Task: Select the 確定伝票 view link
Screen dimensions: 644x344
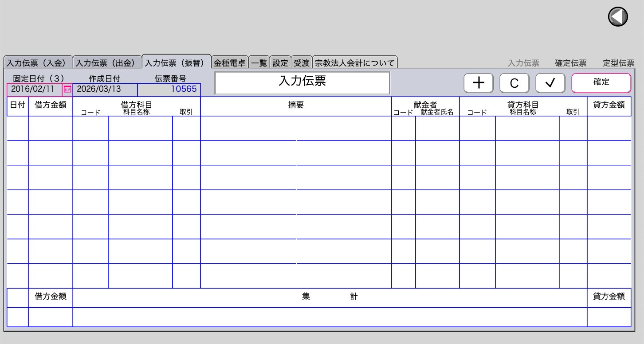Action: click(571, 63)
